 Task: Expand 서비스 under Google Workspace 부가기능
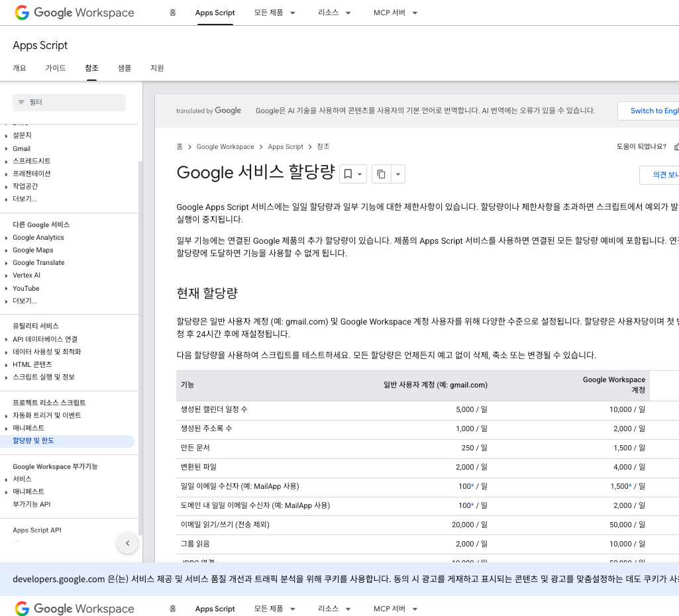(6, 479)
